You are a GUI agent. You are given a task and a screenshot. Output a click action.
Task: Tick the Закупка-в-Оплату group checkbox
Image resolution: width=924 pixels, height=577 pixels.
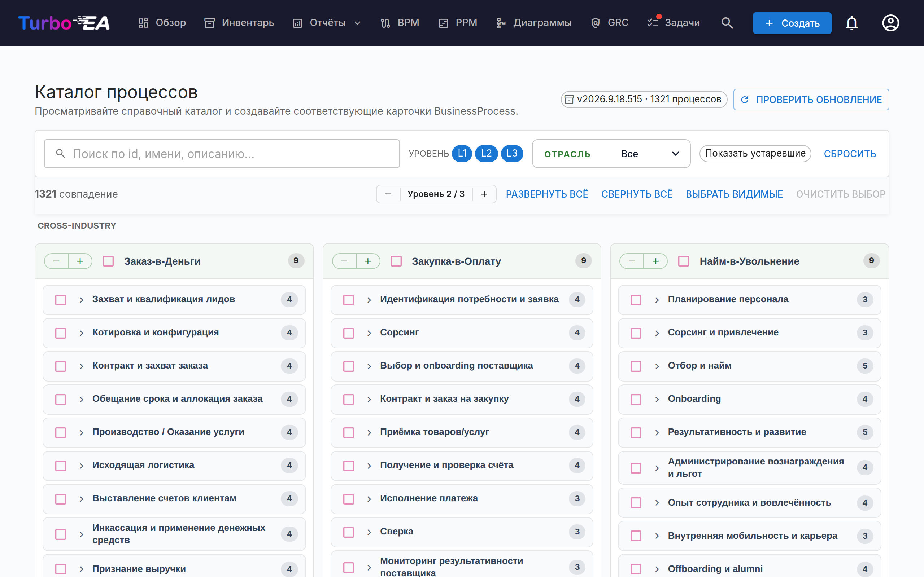396,261
